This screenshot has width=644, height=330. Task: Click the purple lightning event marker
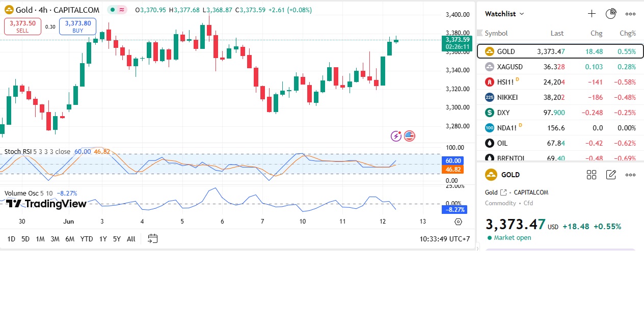396,136
